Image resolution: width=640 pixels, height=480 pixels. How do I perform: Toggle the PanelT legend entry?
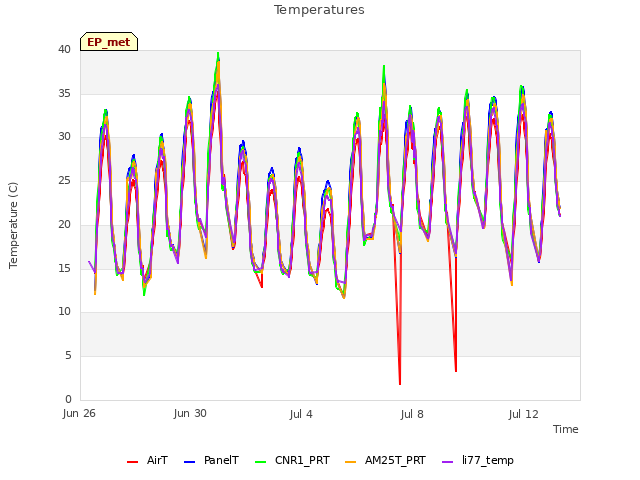[x=211, y=460]
